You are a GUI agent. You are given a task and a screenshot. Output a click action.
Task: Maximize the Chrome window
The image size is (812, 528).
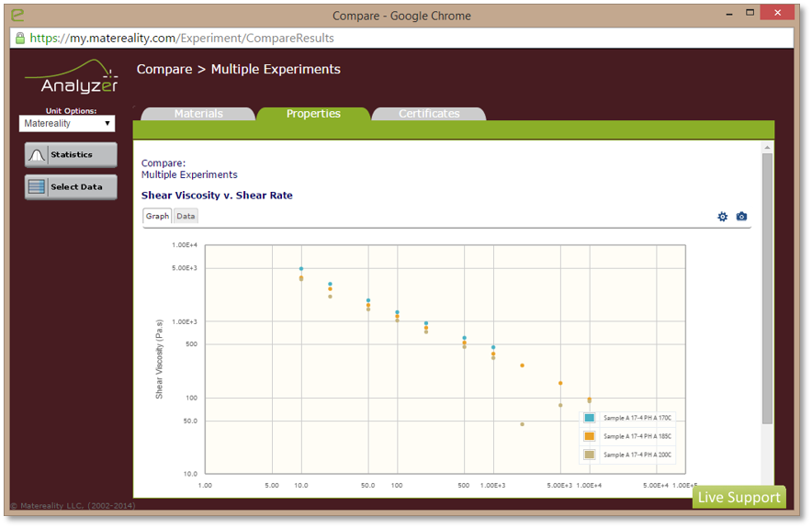(x=750, y=13)
